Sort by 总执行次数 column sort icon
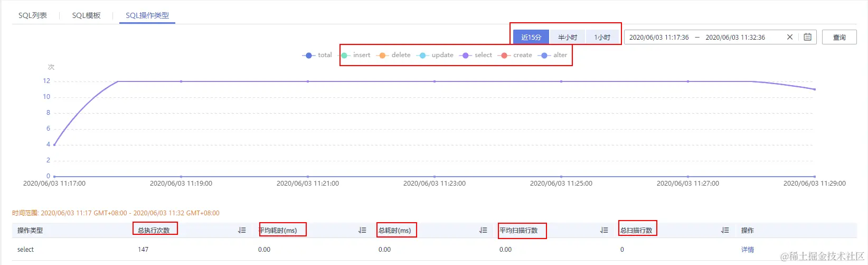 pos(242,230)
